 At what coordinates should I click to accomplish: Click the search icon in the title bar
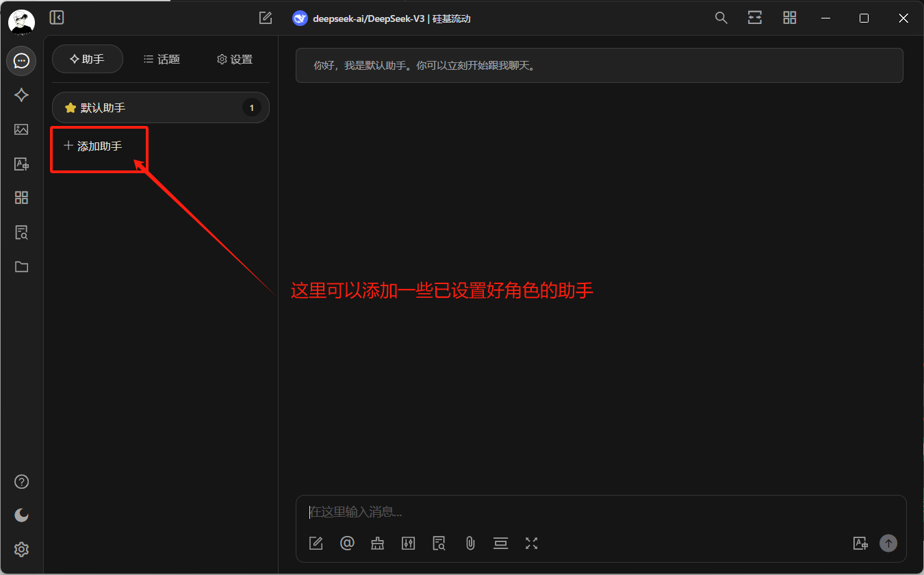pyautogui.click(x=721, y=18)
